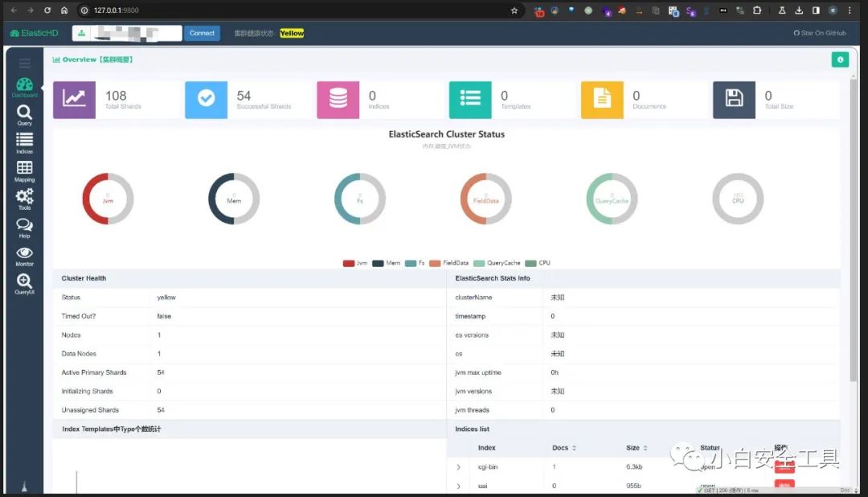Click the yellow Documents file icon
Screen dimensions: 868x497
click(602, 100)
